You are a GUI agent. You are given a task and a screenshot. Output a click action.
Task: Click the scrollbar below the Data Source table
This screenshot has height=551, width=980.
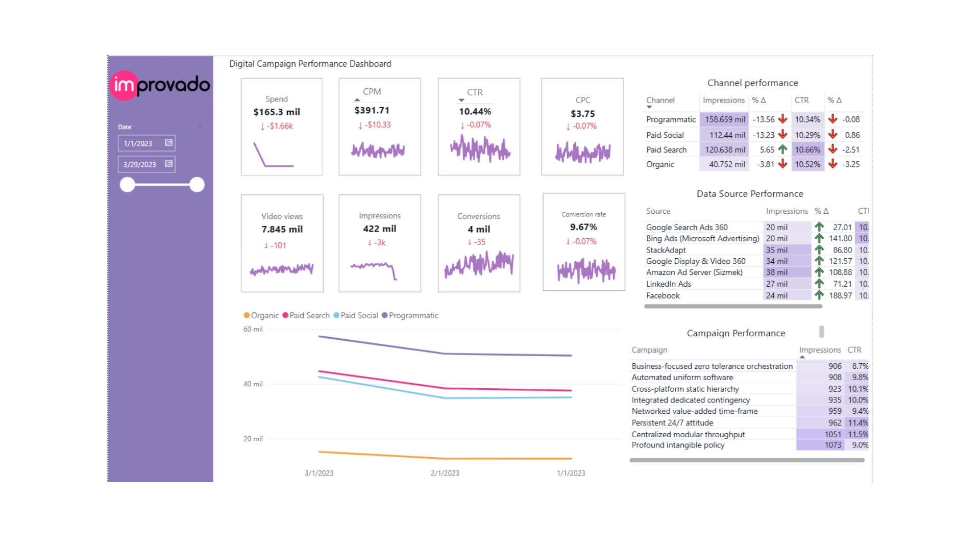click(732, 306)
